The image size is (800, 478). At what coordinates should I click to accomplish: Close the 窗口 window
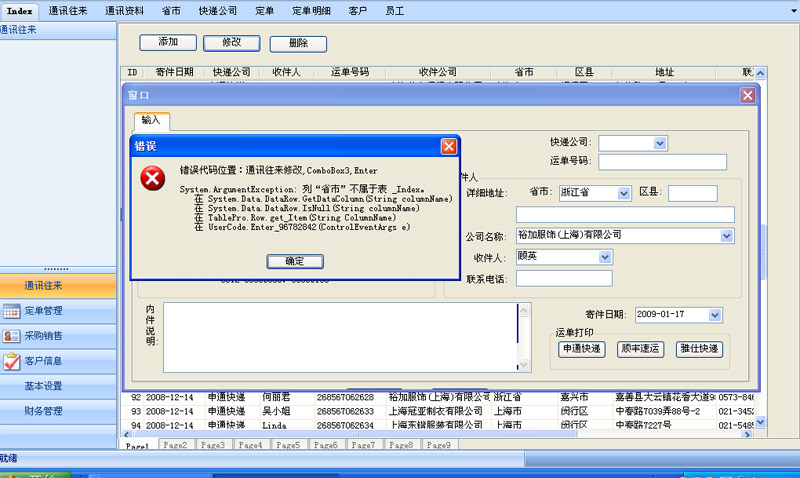(x=747, y=95)
